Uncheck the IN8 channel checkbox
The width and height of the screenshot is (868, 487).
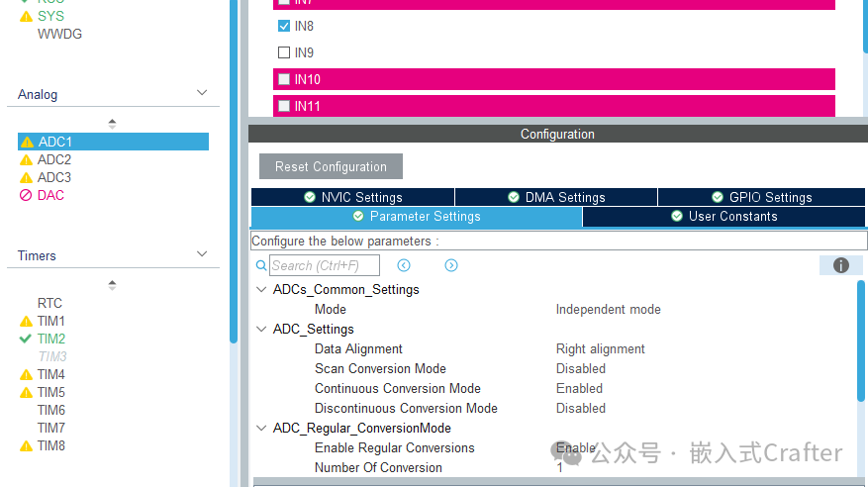[284, 26]
